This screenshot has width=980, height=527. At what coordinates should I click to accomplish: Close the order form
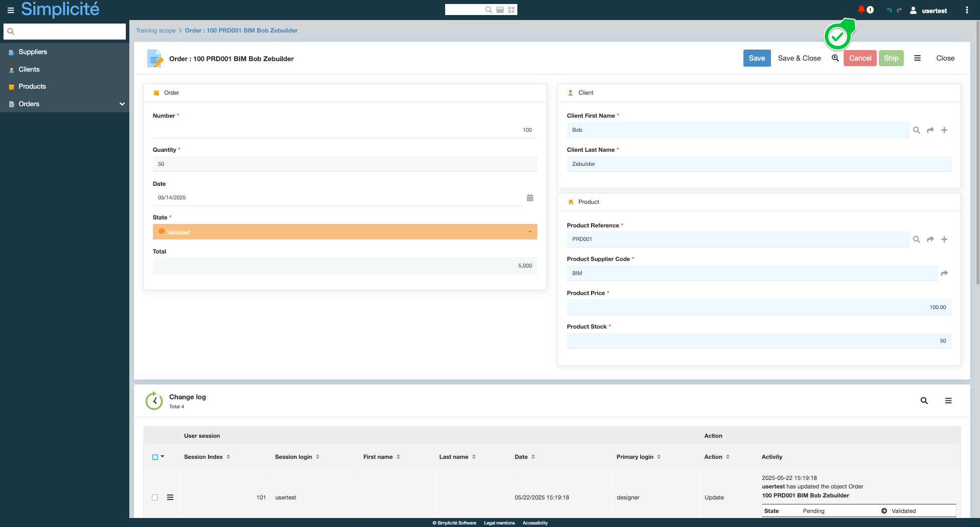point(945,58)
